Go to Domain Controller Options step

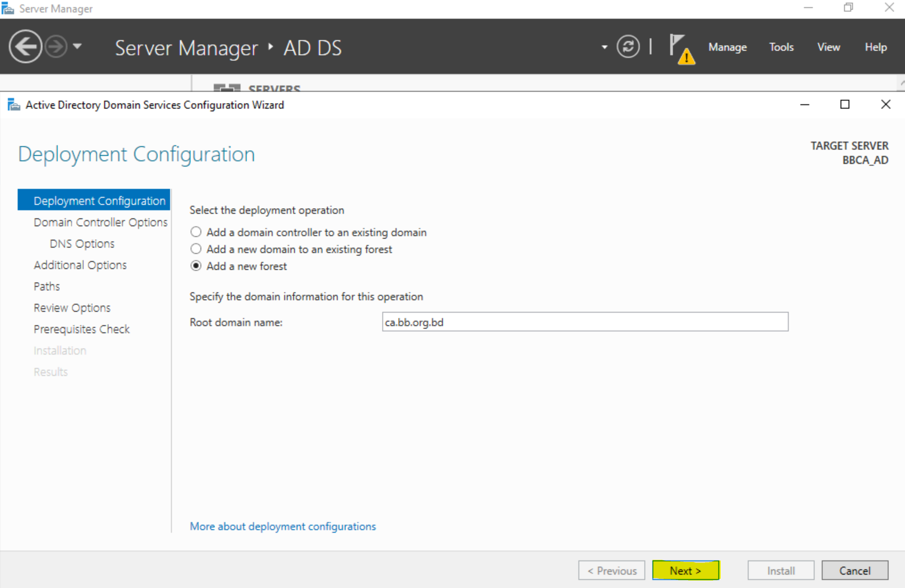[101, 222]
